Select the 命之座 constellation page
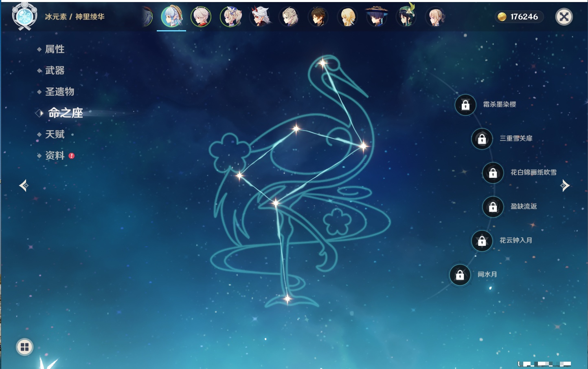588x369 pixels. point(65,113)
